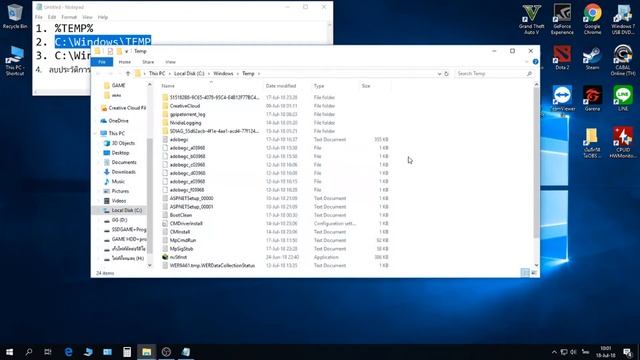Image resolution: width=640 pixels, height=360 pixels.
Task: Open the View ribbon tab
Action: (170, 62)
